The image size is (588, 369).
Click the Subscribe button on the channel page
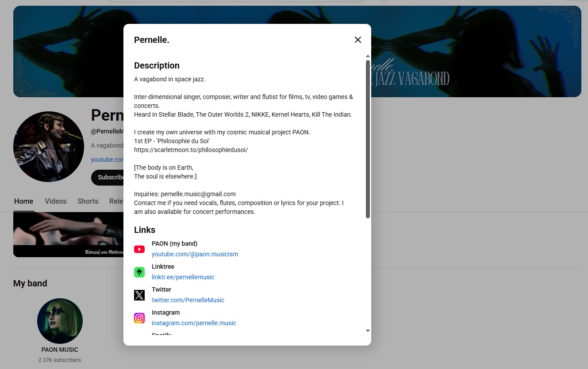click(108, 177)
